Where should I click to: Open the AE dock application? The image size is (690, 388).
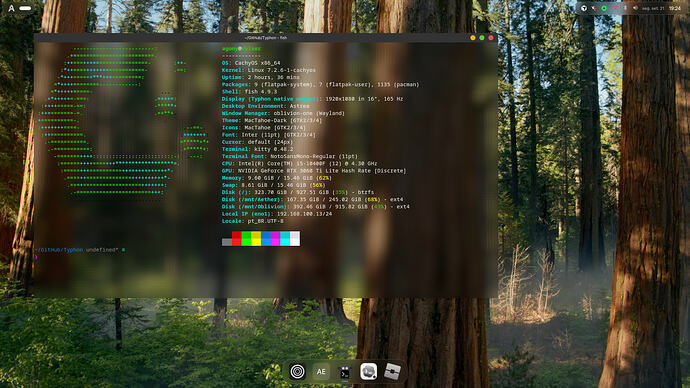point(321,372)
